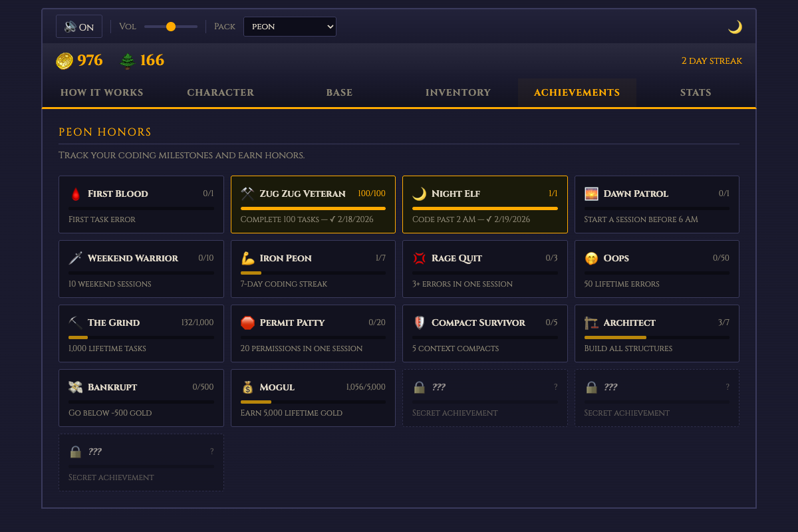Open the Character tab
Screen dimensions: 798x532
pos(220,93)
